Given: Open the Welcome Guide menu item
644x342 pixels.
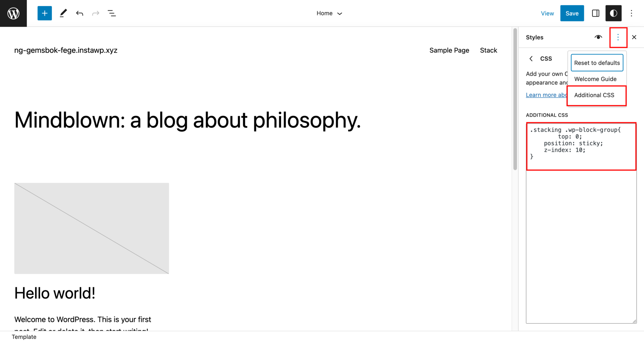Looking at the screenshot, I should click(595, 79).
